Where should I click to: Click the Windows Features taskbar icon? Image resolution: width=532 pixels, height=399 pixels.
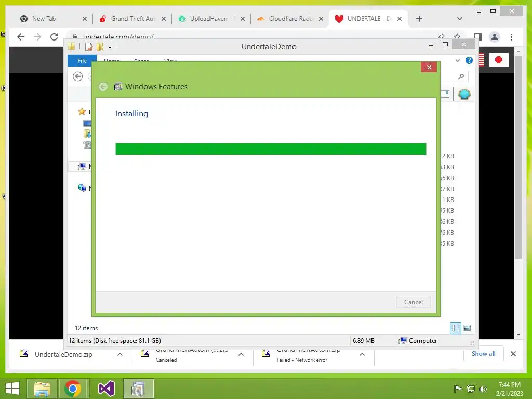(x=138, y=389)
